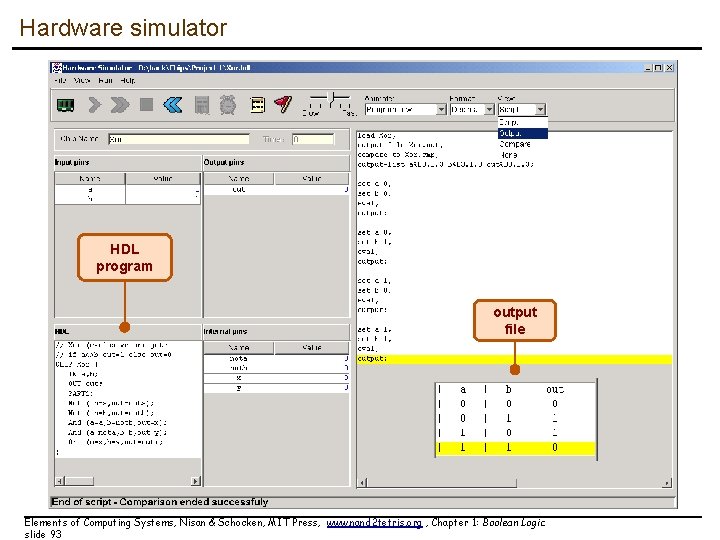
Task: Click HDL panel horizontal scrollbar thumb
Action: 79,481
